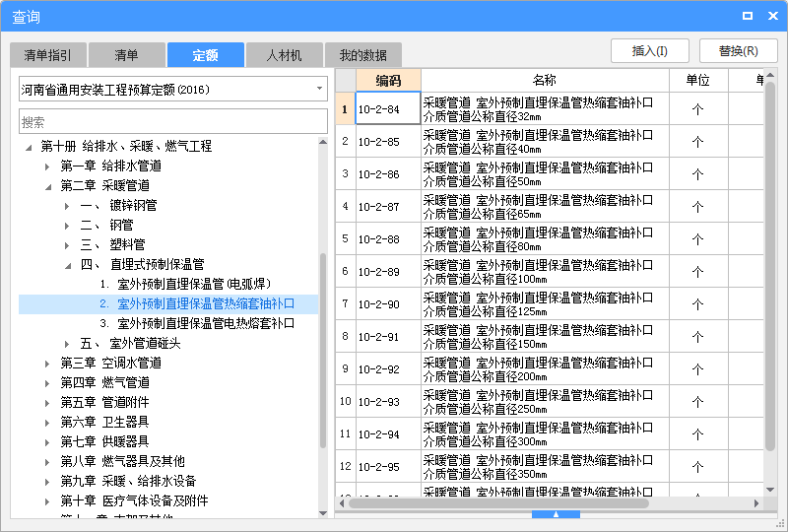Click the tree panel scroll-down arrow
The image size is (788, 532).
pos(323,513)
